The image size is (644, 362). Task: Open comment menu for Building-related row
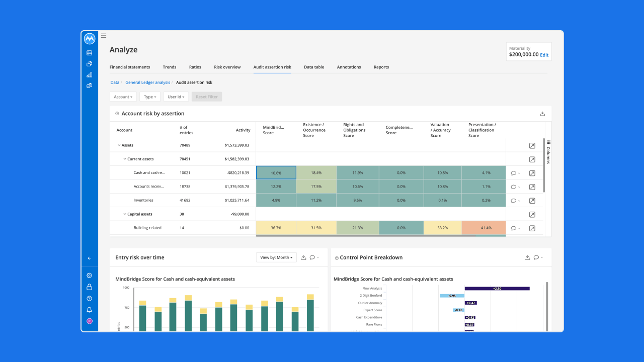515,228
